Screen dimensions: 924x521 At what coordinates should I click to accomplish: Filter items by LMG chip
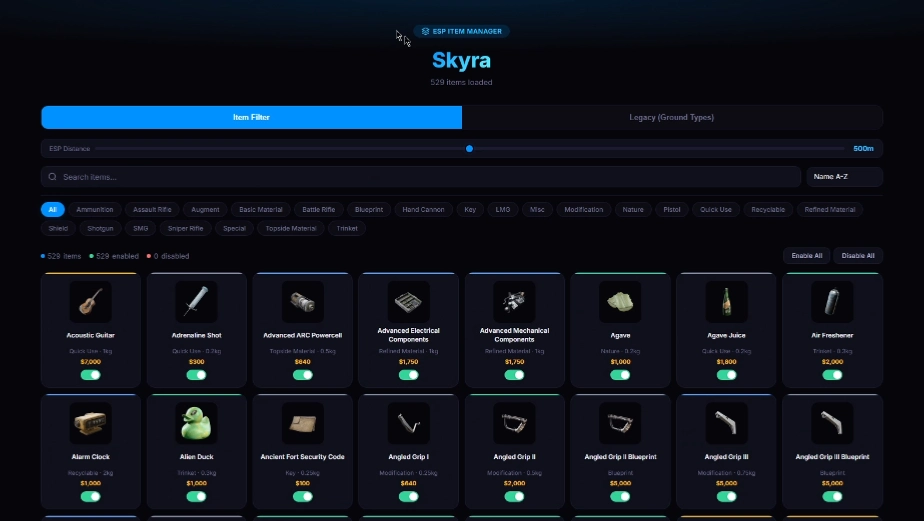click(503, 209)
